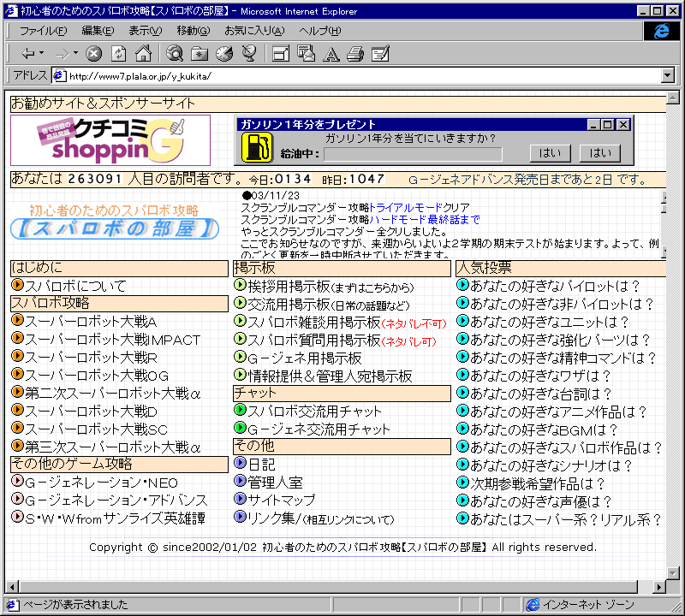This screenshot has height=616, width=685.
Task: Open the Forward button history dropdown arrow
Action: 75,53
